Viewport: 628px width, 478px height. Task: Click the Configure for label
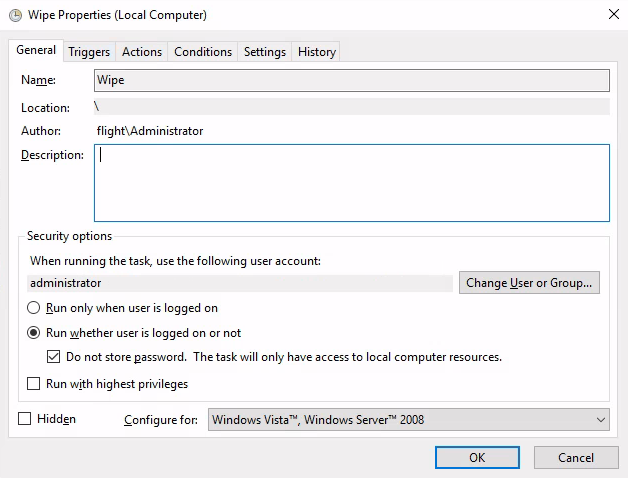click(x=161, y=420)
